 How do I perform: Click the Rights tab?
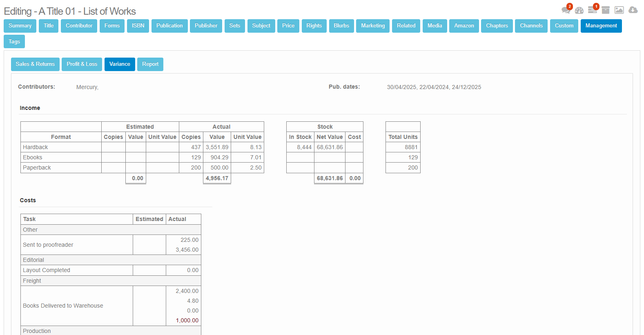pyautogui.click(x=314, y=26)
